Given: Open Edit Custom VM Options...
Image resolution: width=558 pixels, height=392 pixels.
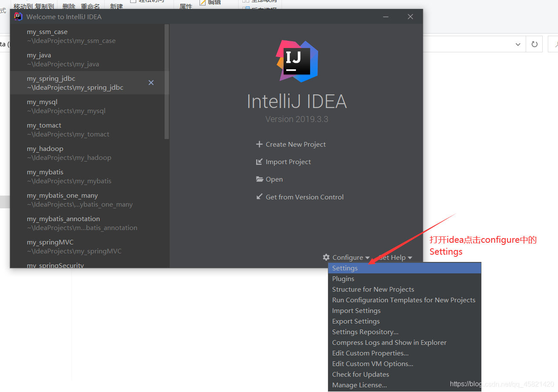Looking at the screenshot, I should point(404,364).
